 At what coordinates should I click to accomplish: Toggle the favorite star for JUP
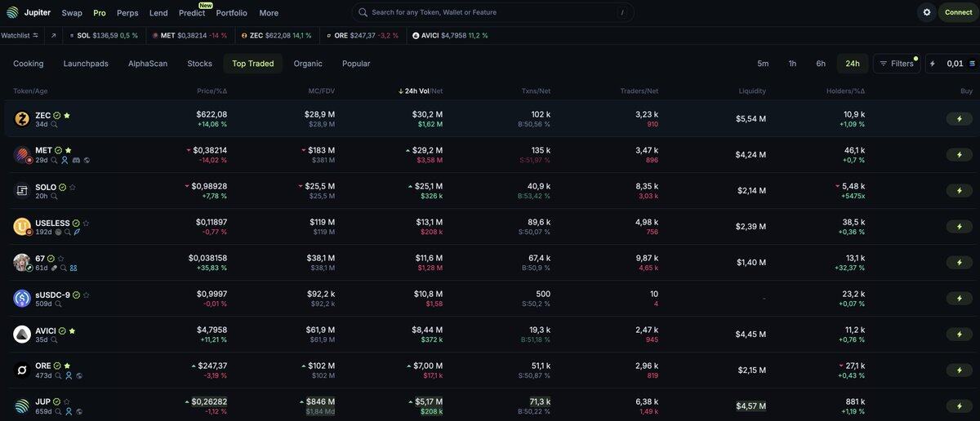[68, 402]
